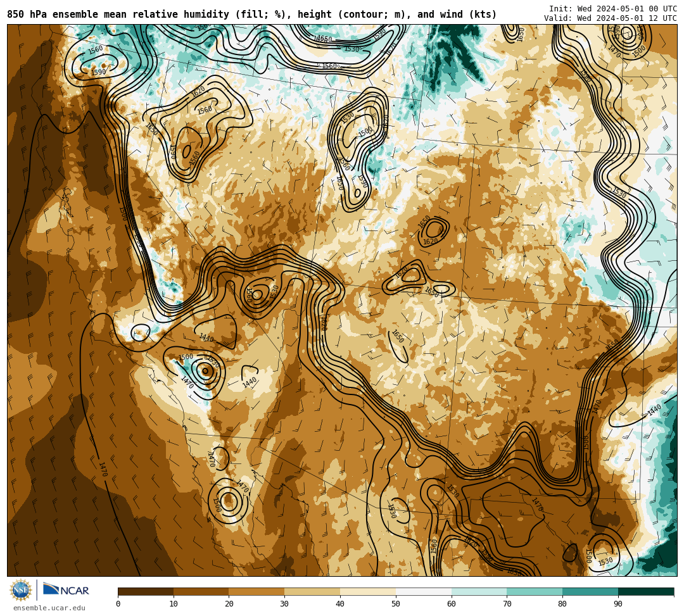
Task: Open the ensemble.ucar.edu link text
Action: 49,608
